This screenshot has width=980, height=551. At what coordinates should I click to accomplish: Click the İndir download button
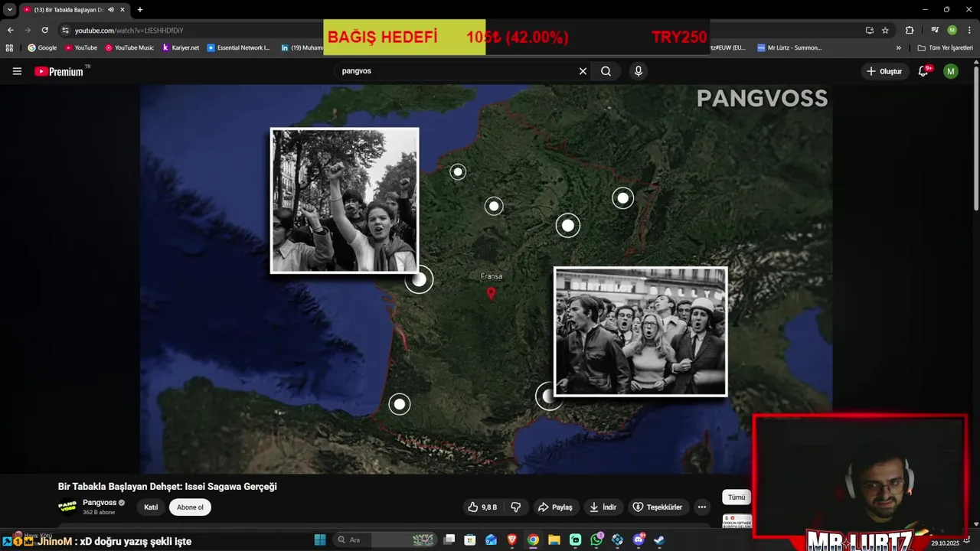(603, 507)
